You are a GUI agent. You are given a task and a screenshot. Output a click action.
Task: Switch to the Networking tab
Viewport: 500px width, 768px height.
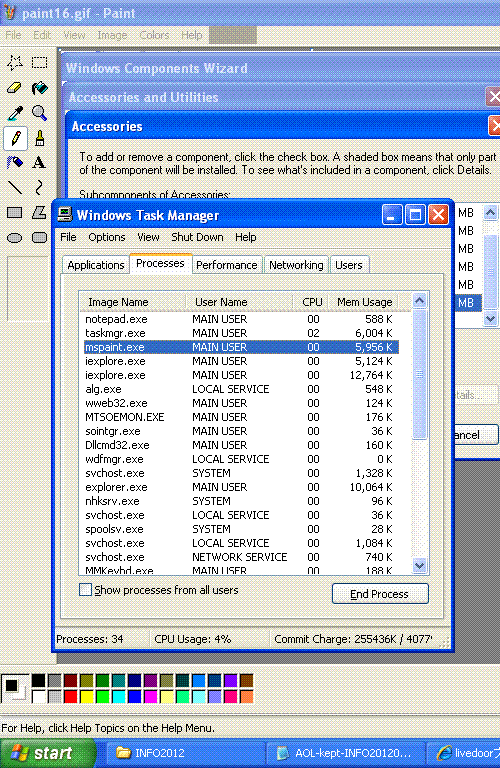296,265
